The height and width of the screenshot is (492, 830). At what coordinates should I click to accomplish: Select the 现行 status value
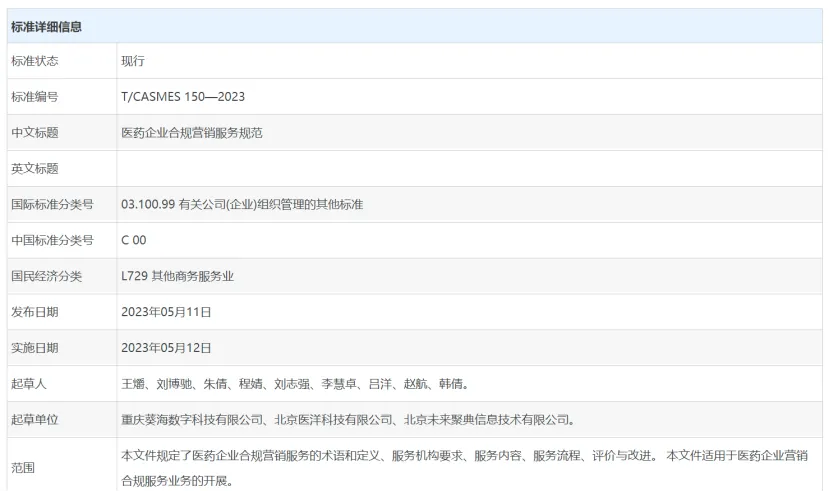tap(133, 61)
